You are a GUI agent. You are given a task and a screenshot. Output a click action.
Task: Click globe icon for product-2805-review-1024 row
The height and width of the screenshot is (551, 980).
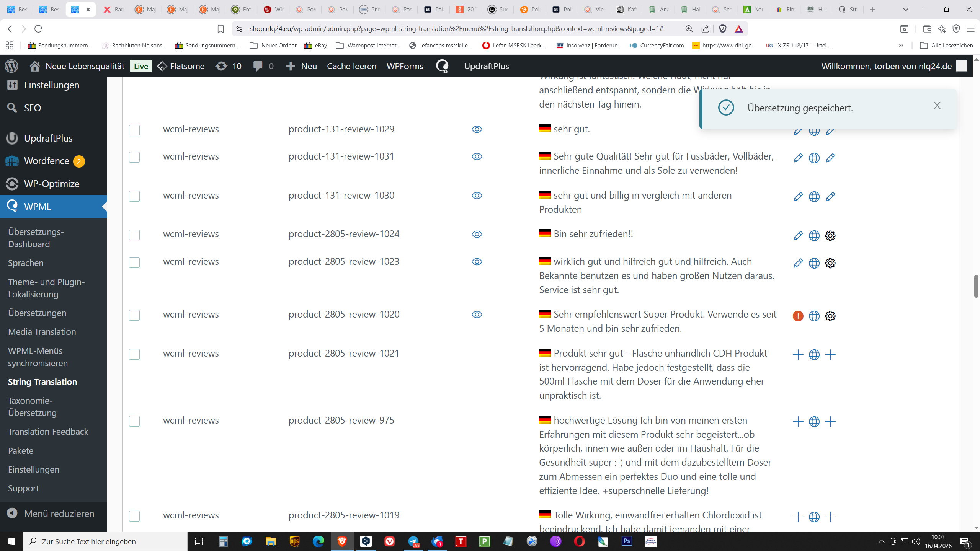point(814,236)
